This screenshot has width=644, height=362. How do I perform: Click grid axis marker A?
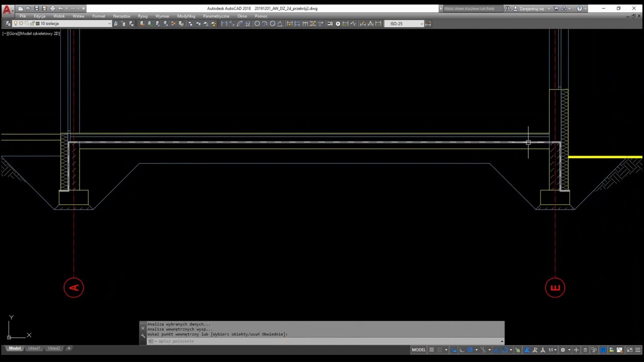(74, 288)
